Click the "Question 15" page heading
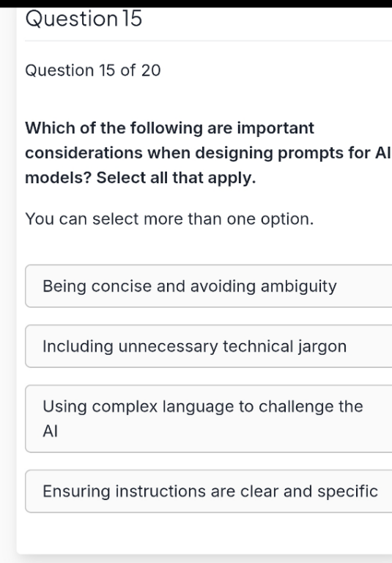The width and height of the screenshot is (392, 563). tap(84, 18)
